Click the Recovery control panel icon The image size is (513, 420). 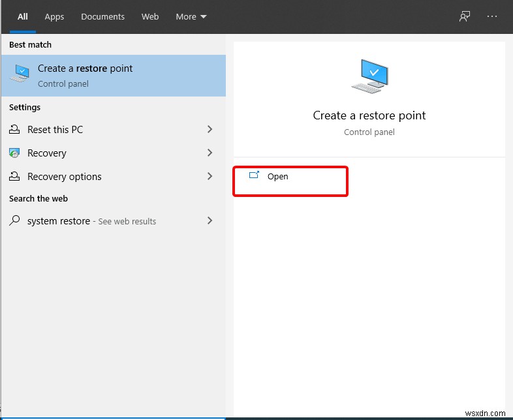pyautogui.click(x=14, y=153)
